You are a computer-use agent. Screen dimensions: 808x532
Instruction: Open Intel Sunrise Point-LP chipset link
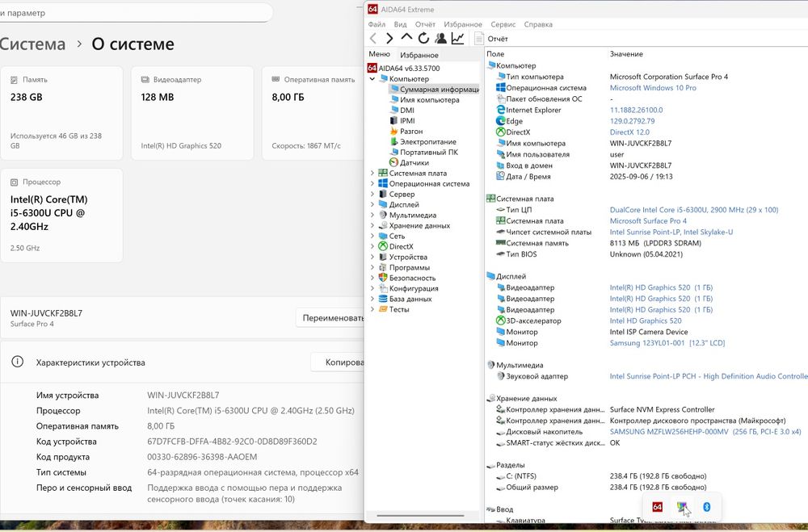671,232
